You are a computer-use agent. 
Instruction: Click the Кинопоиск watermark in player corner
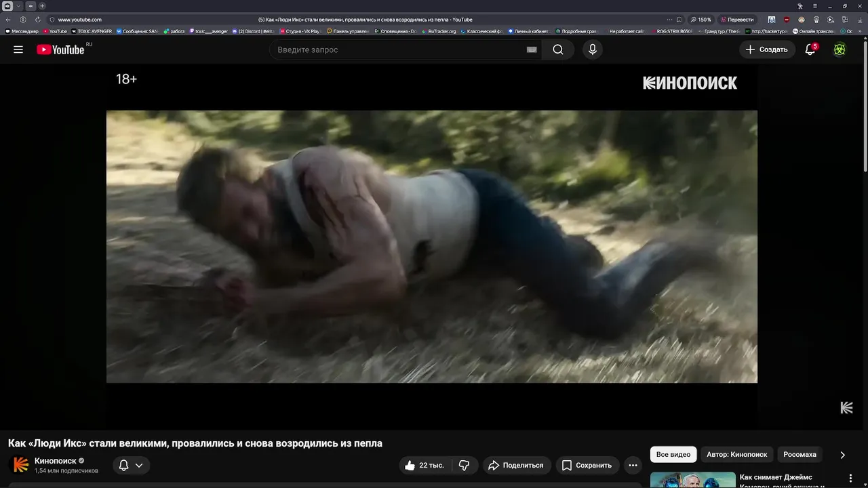point(846,407)
